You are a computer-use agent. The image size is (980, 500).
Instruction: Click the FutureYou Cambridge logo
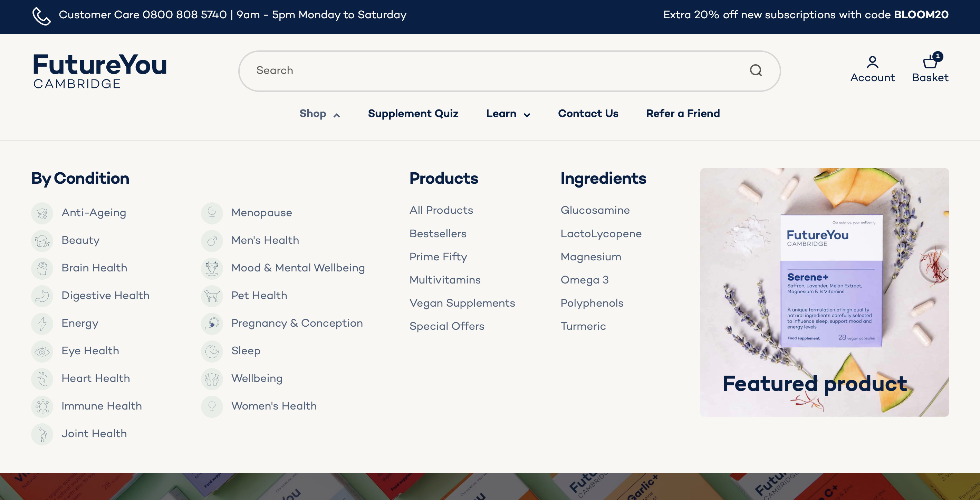tap(100, 71)
